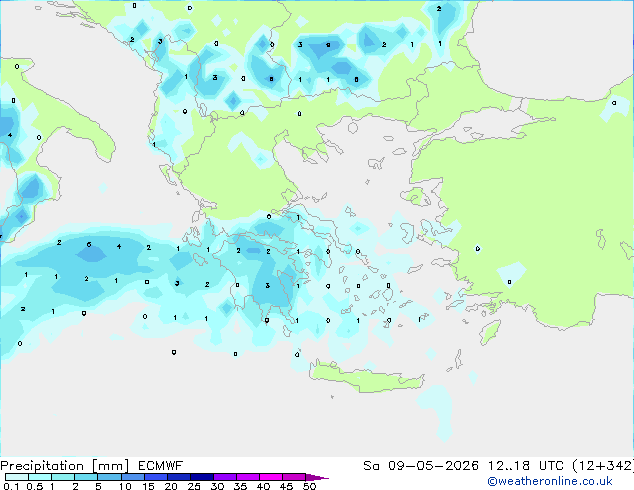Click the 2–5 mm legend color box
The height and width of the screenshot is (490, 634).
pyautogui.click(x=86, y=477)
